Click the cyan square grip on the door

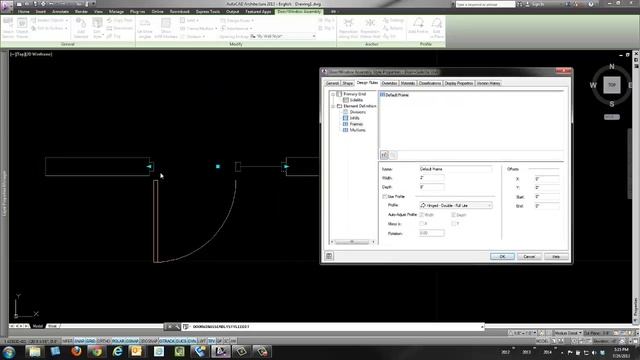218,167
